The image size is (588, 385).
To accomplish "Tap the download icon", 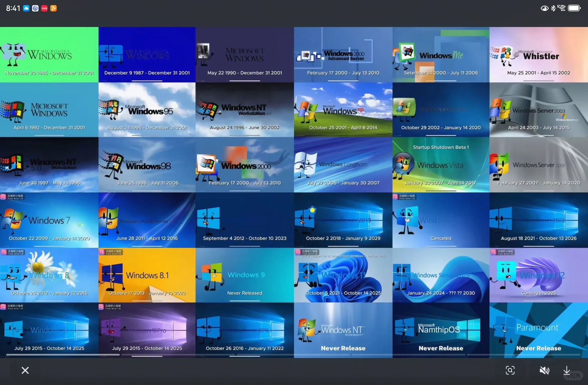I will 567,370.
